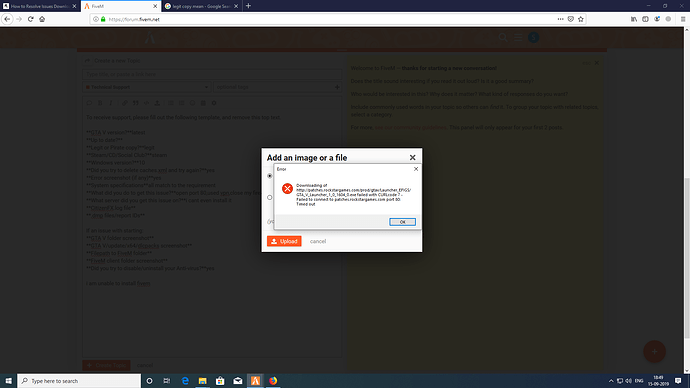Open Task View on the taskbar
Image resolution: width=690 pixels, height=388 pixels.
click(167, 381)
